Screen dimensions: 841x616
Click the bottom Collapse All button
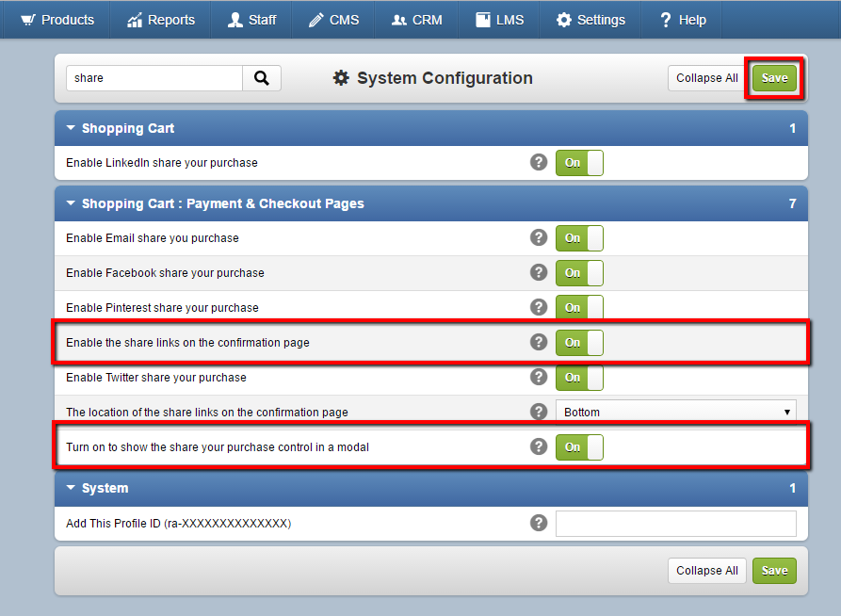[707, 571]
